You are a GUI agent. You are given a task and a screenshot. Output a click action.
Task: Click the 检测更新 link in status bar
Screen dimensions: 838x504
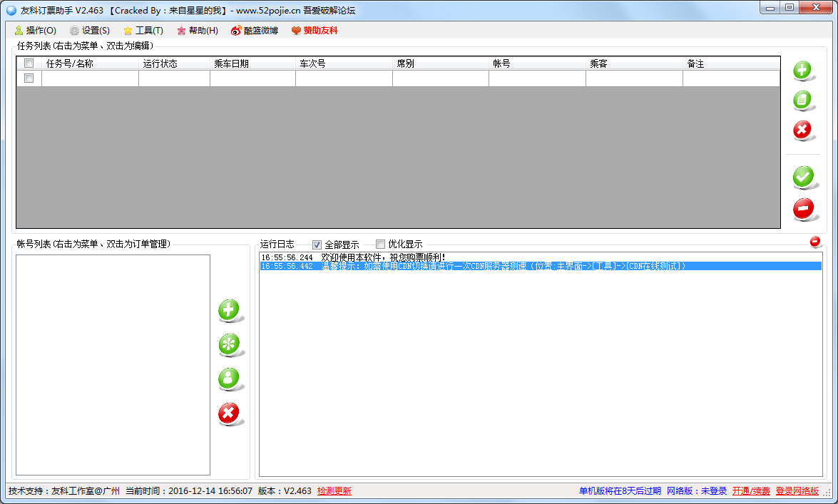(x=333, y=491)
